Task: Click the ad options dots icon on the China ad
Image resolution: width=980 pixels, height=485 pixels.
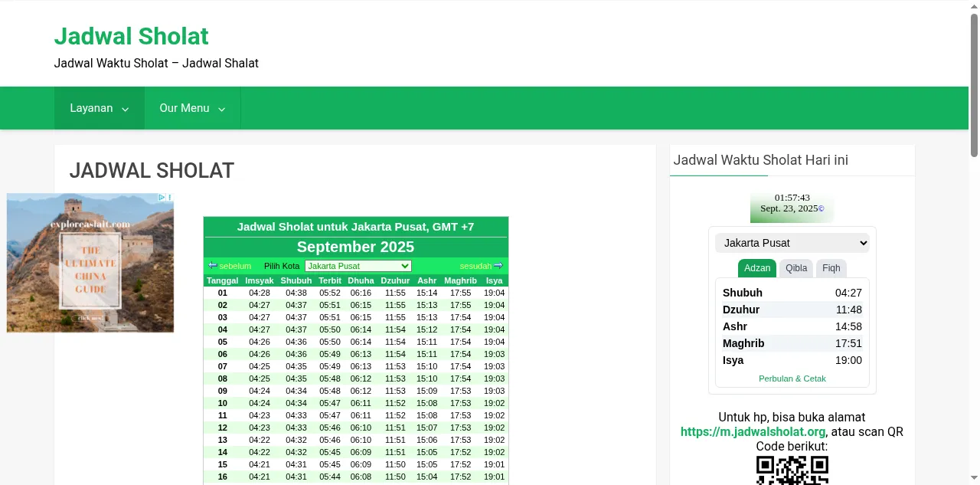Action: pyautogui.click(x=170, y=197)
